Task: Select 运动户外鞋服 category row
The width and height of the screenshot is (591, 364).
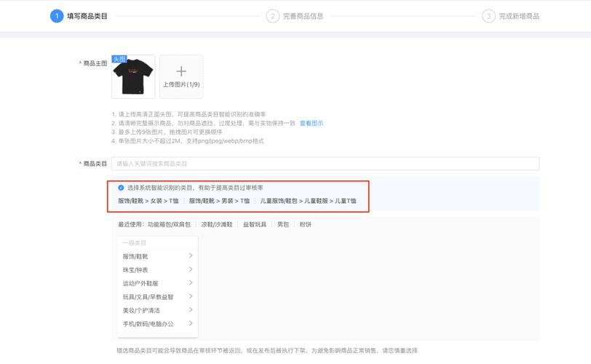Action: pyautogui.click(x=157, y=283)
